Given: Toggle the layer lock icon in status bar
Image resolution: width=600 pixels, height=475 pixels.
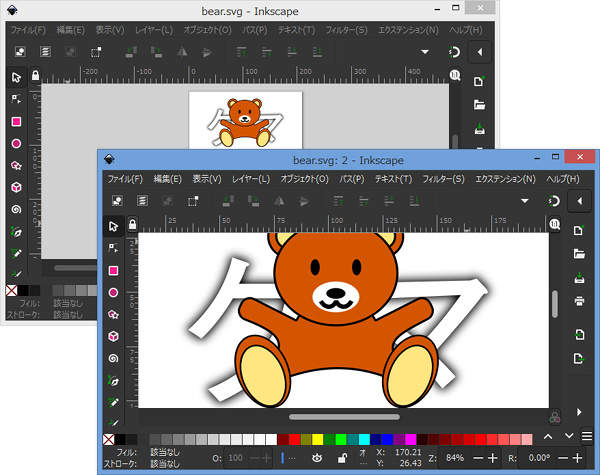Looking at the screenshot, I should pyautogui.click(x=343, y=457).
